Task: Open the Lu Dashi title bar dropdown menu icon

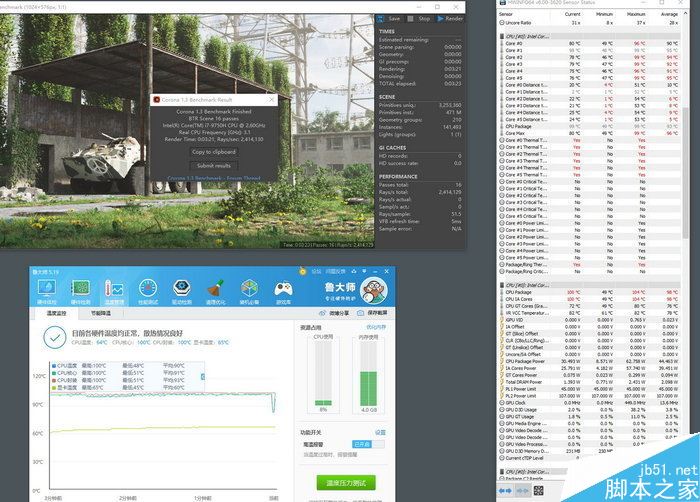Action: point(364,272)
